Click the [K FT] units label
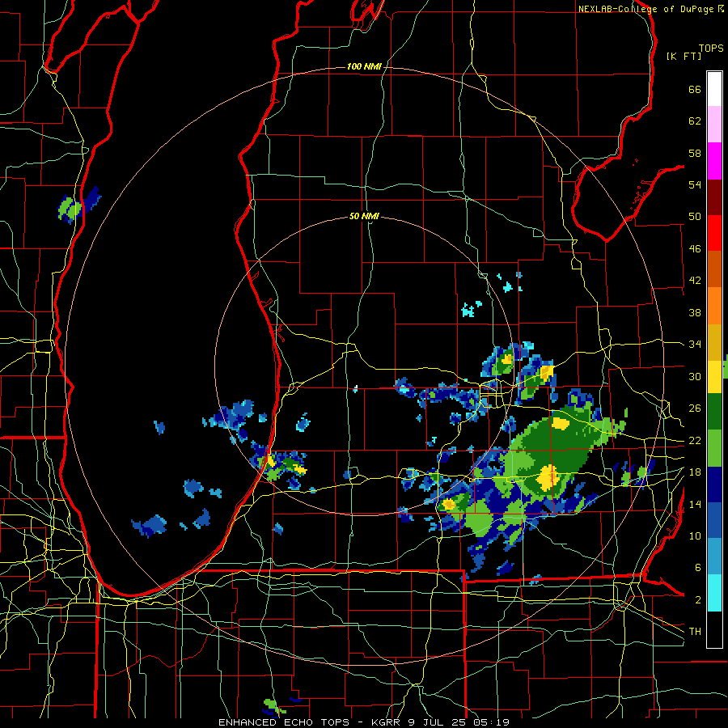The width and height of the screenshot is (728, 728). click(684, 57)
